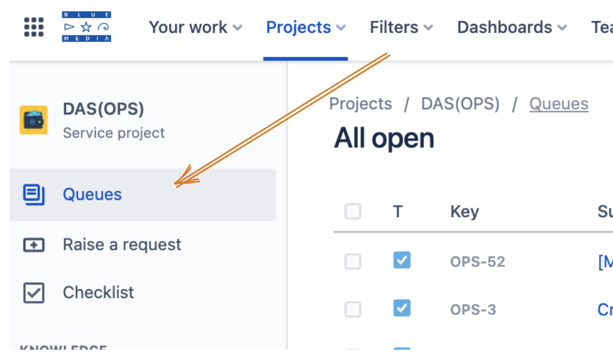This screenshot has width=613, height=364.
Task: Click the task type icon for OPS-3
Action: coord(402,308)
